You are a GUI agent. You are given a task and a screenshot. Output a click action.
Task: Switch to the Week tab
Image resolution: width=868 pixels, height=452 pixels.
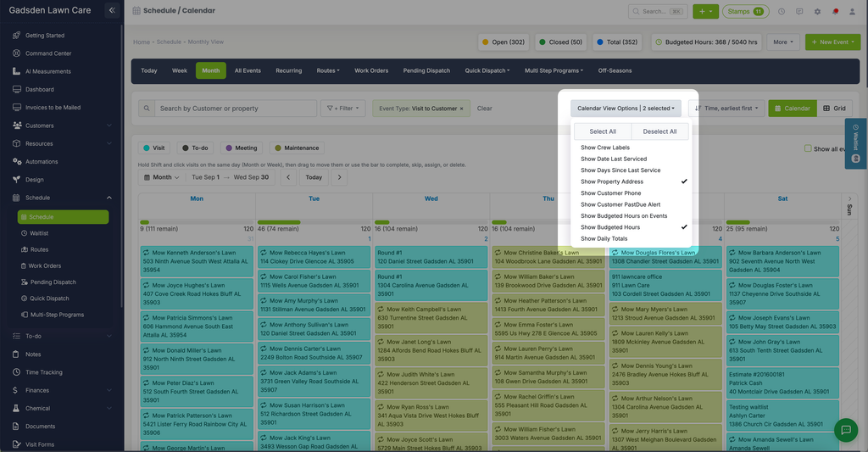point(180,70)
